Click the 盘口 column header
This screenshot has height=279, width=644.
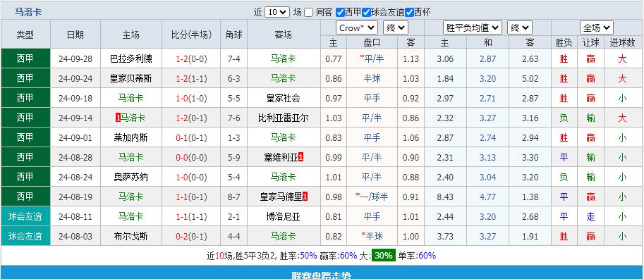(372, 42)
